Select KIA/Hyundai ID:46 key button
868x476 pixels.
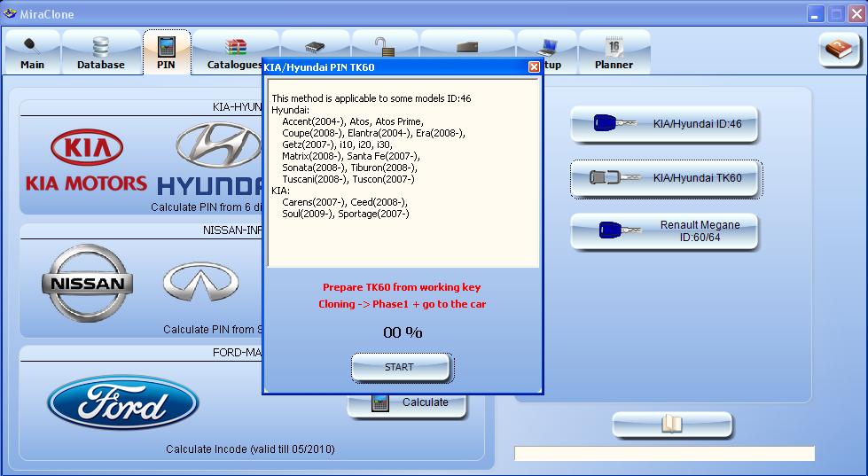coord(664,124)
